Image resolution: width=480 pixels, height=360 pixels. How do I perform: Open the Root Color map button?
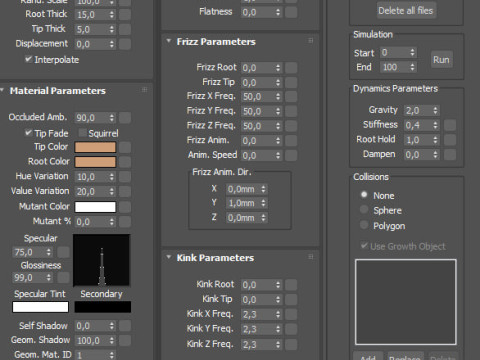point(125,162)
